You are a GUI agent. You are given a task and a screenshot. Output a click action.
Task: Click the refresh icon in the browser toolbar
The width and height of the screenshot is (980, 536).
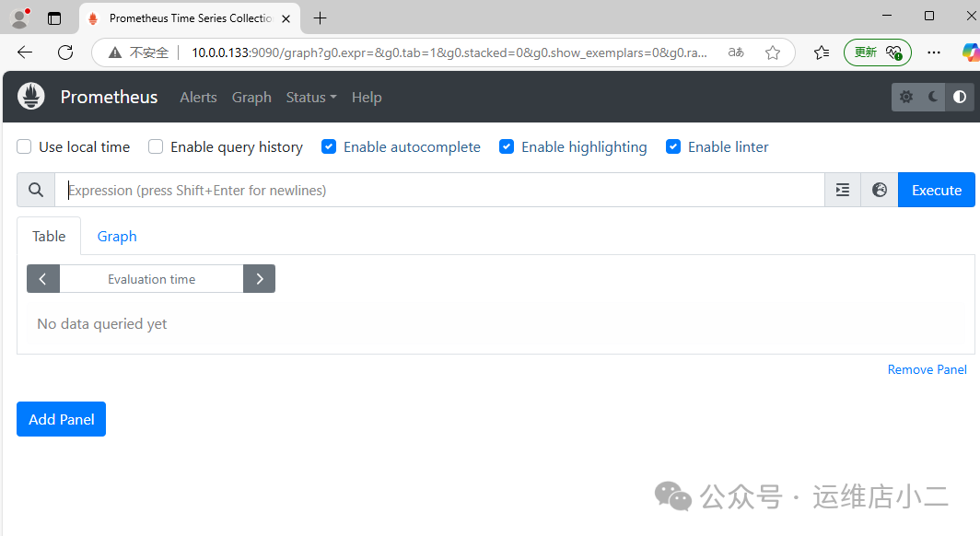[x=64, y=52]
